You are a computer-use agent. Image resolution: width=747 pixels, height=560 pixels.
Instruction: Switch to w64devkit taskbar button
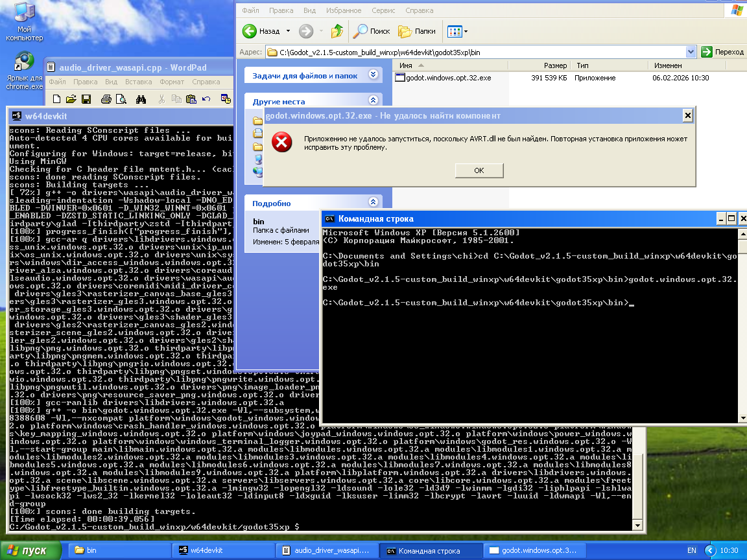click(x=224, y=550)
